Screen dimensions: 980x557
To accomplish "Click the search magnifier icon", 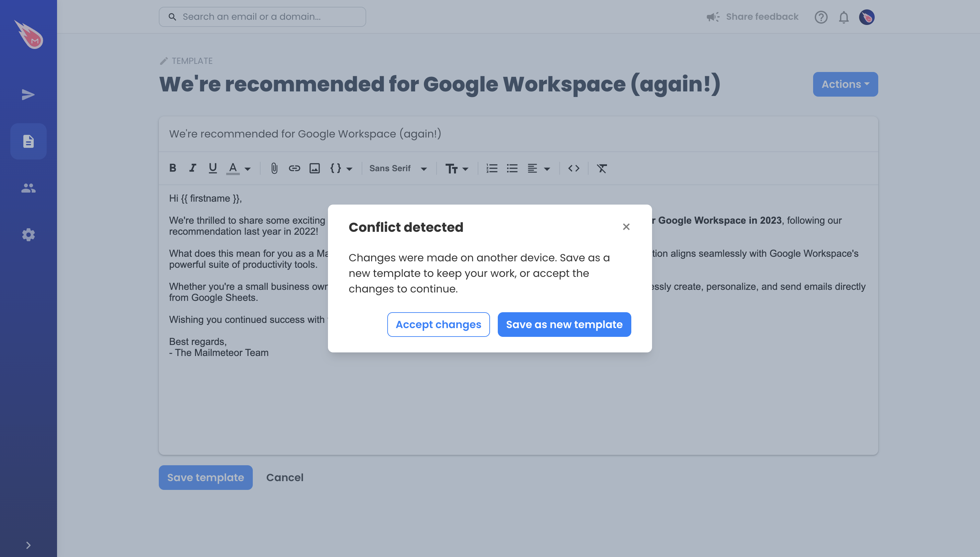I will pos(172,17).
